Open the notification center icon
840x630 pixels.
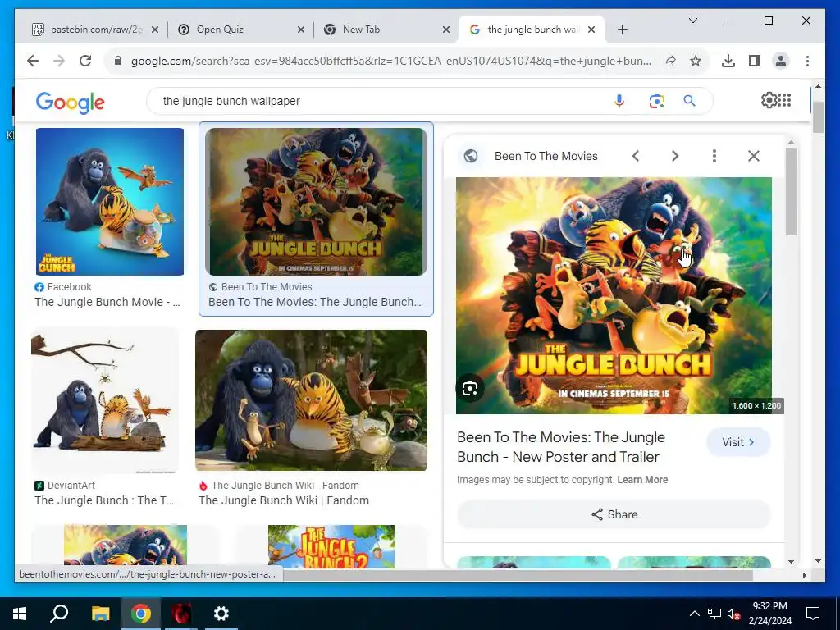pos(813,614)
